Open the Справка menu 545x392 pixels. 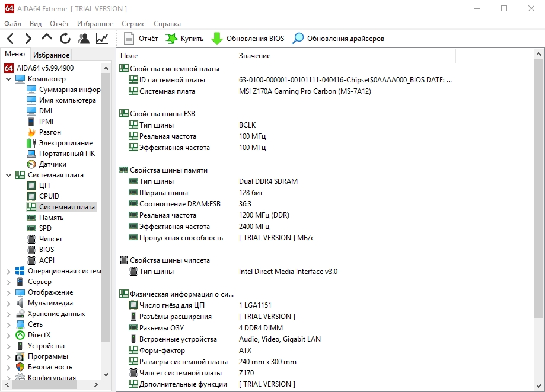coord(167,24)
